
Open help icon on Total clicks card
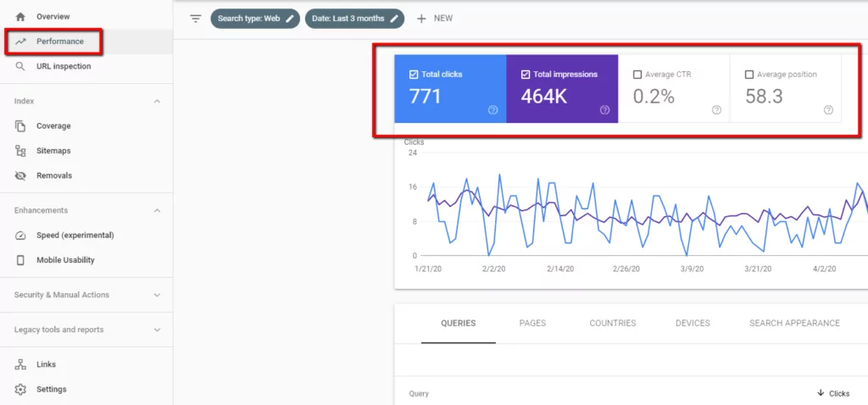tap(492, 109)
